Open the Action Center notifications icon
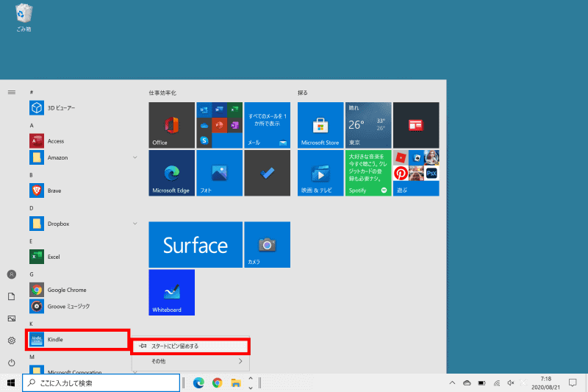This screenshot has height=392, width=588. [x=573, y=383]
